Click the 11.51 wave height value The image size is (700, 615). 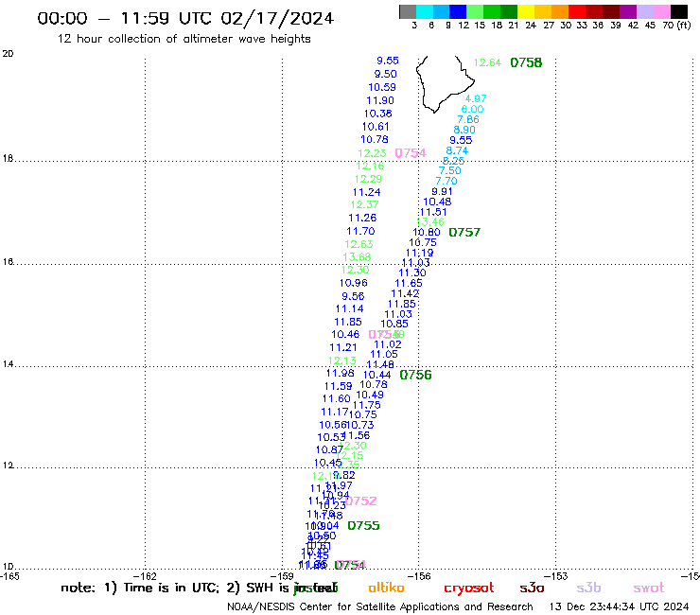[x=433, y=212]
